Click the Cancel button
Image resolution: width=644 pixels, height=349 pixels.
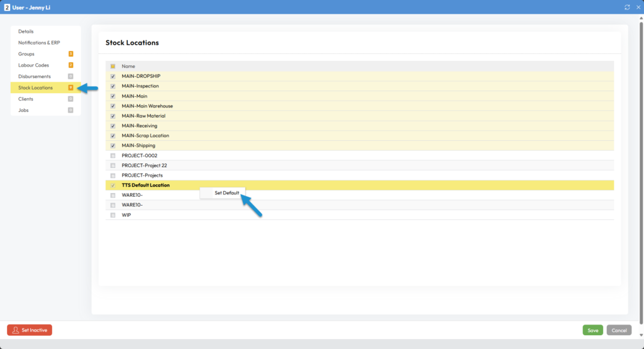click(619, 330)
